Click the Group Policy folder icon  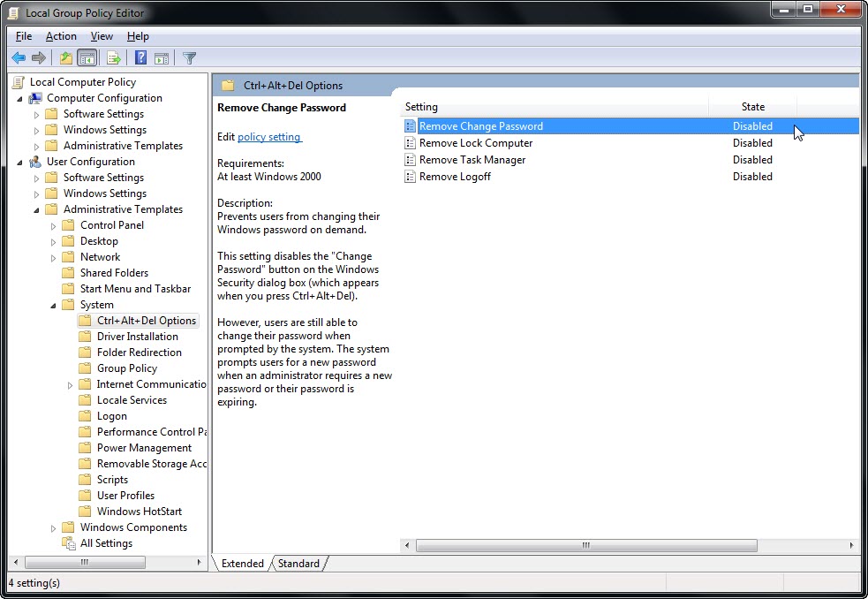[85, 368]
